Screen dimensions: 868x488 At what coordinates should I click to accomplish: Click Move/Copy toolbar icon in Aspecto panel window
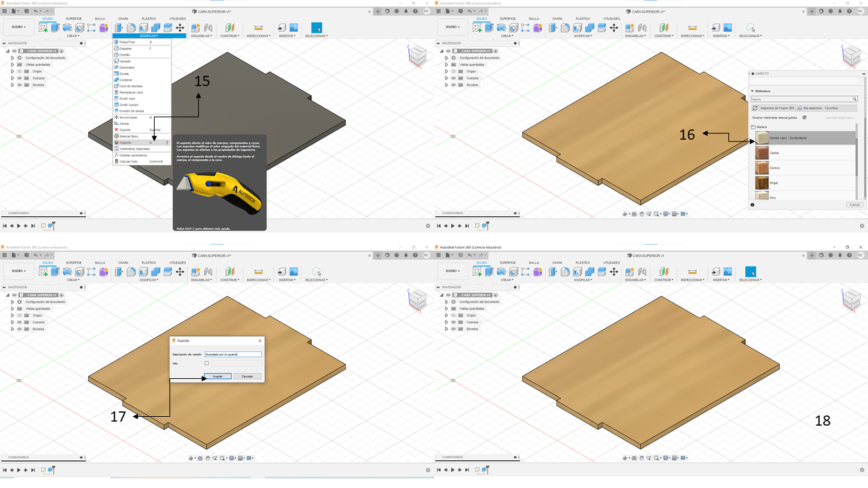tap(614, 28)
